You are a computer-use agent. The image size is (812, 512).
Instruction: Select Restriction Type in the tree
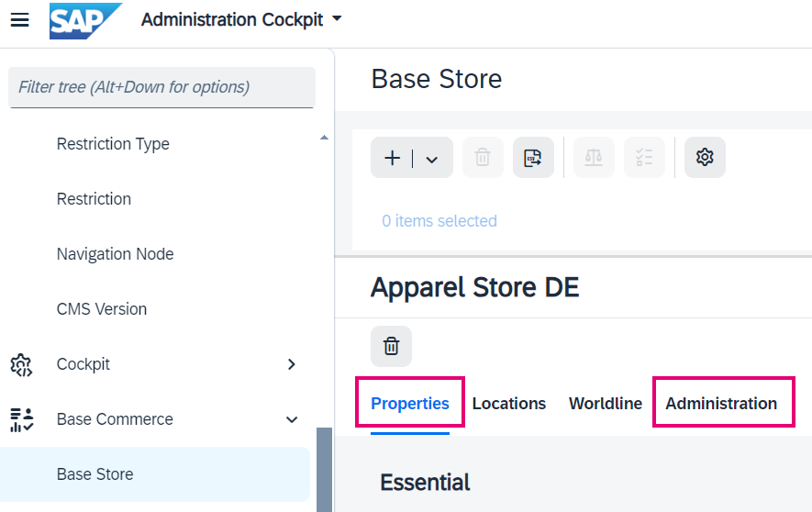coord(113,144)
